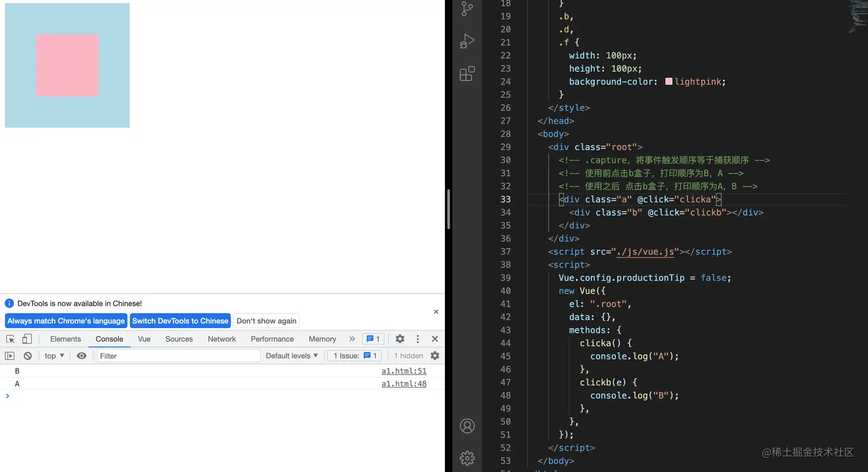The height and width of the screenshot is (472, 868).
Task: Click the console log row showing A
Action: tap(222, 384)
